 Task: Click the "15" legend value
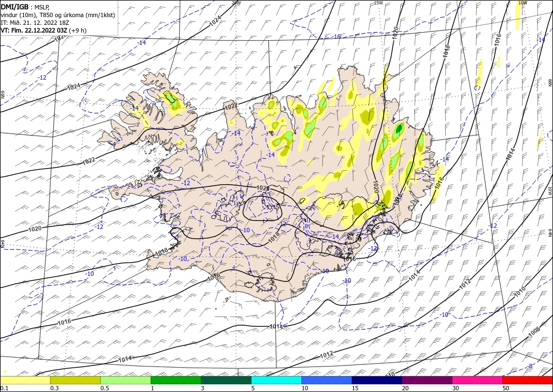(x=355, y=388)
